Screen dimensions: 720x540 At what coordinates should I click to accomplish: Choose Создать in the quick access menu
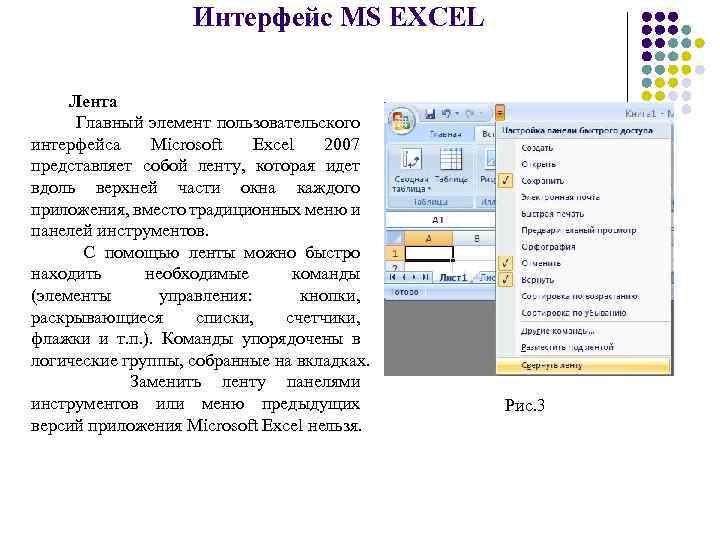point(537,148)
